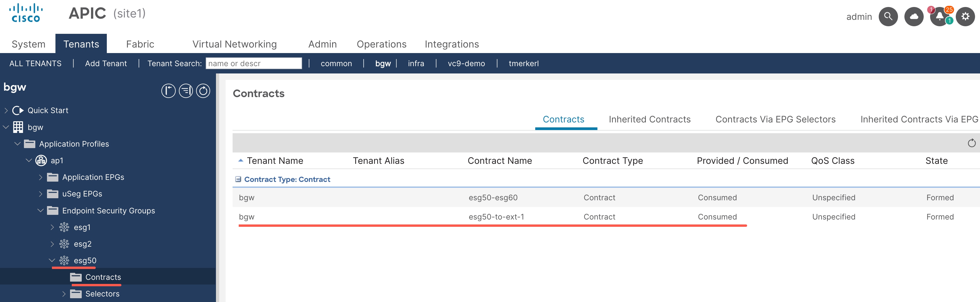
Task: Click the ap1 profile icon
Action: click(41, 160)
